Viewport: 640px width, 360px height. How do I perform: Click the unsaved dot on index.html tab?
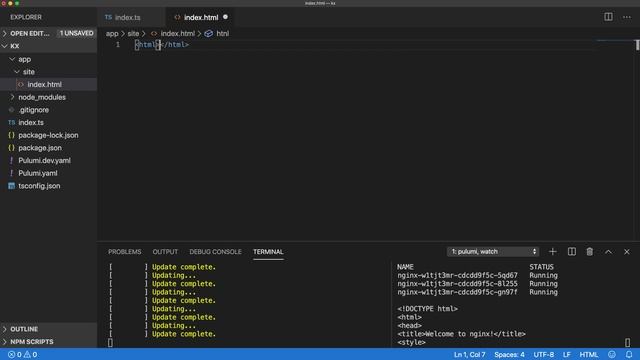point(225,17)
